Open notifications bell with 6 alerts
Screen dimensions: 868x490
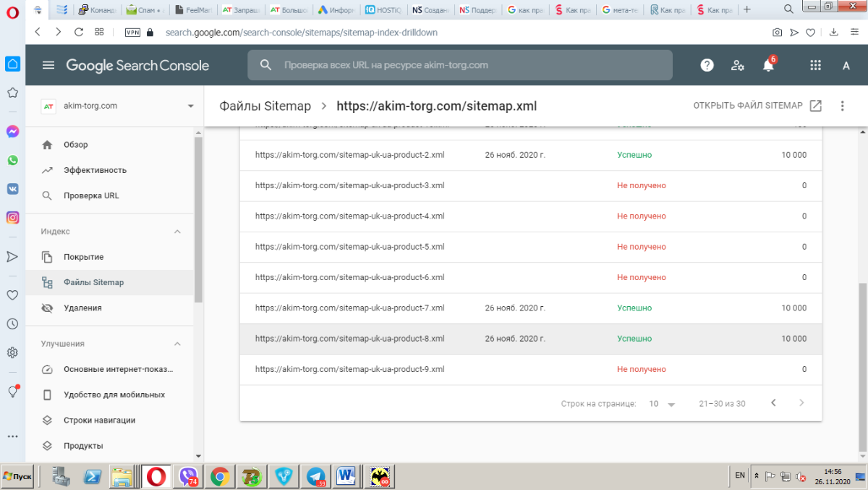[769, 64]
